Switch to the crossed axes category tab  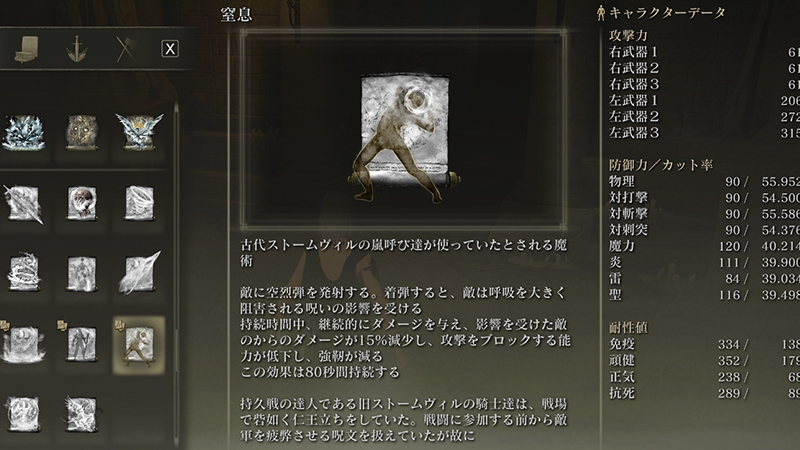point(126,49)
